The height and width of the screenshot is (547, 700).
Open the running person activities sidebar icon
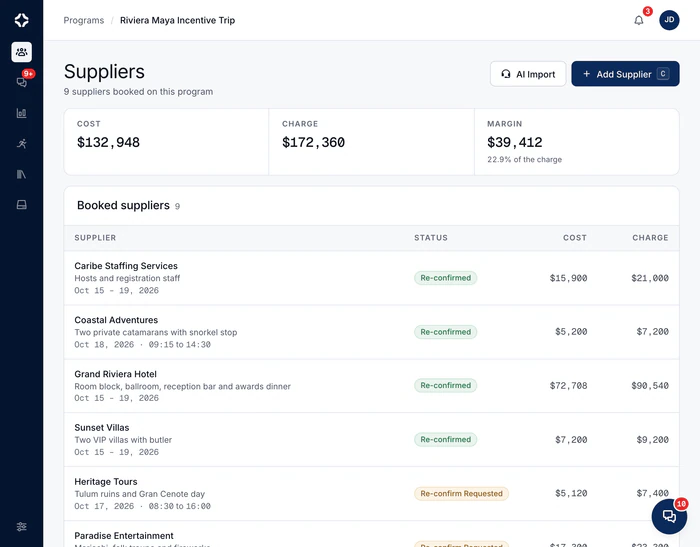[x=21, y=143]
